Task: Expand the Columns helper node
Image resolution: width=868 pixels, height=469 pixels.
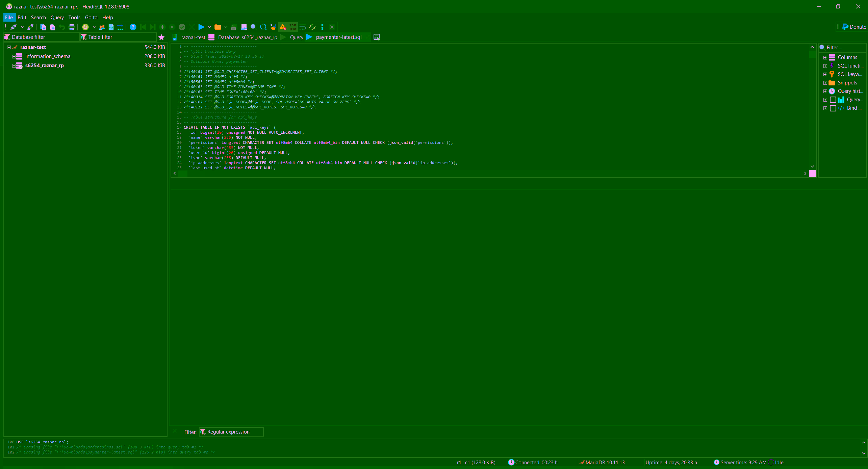Action: pyautogui.click(x=825, y=57)
